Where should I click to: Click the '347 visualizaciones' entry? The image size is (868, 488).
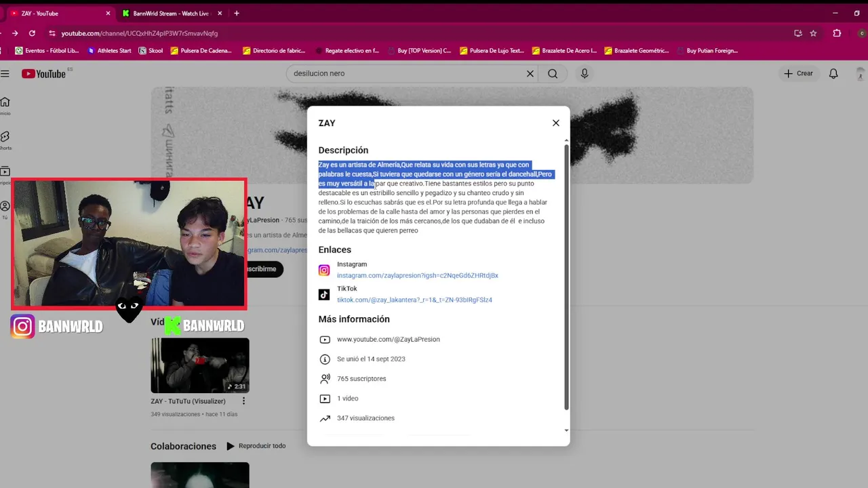366,418
